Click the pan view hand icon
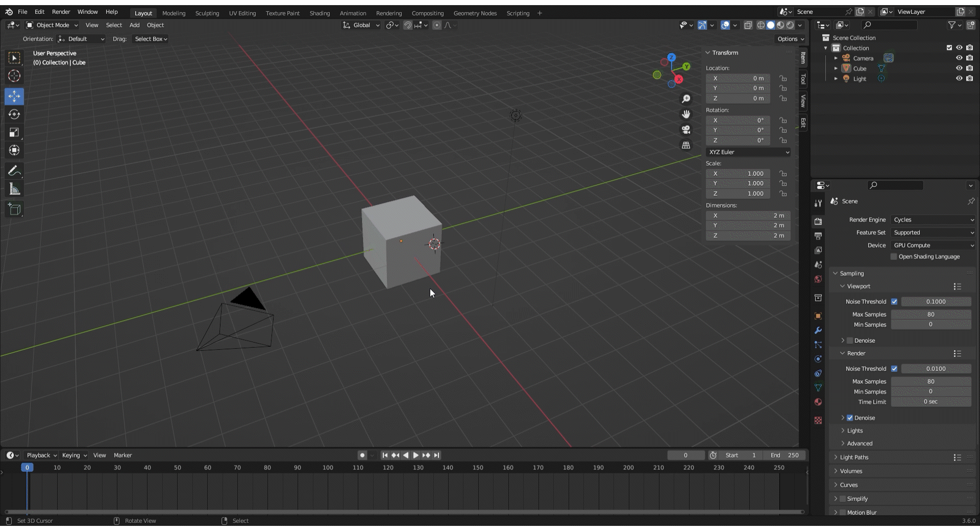This screenshot has width=980, height=531. 686,114
